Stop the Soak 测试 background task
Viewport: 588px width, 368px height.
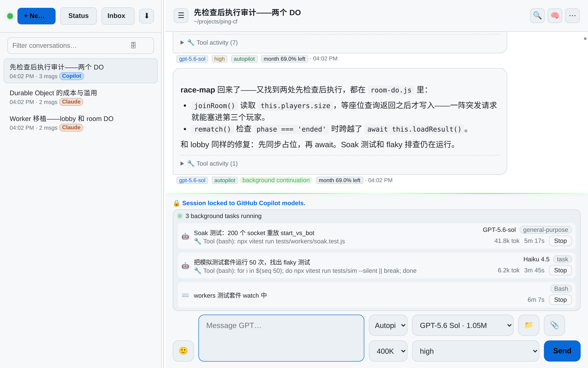[x=560, y=241]
